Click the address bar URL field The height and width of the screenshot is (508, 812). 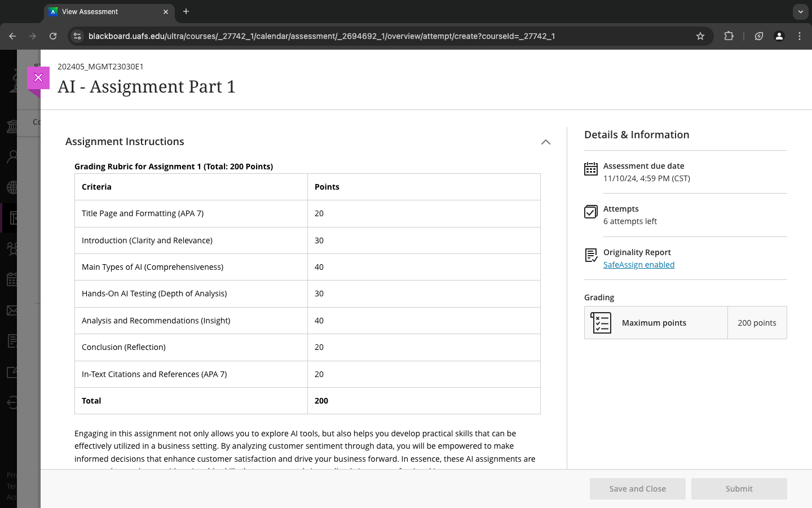[x=389, y=36]
